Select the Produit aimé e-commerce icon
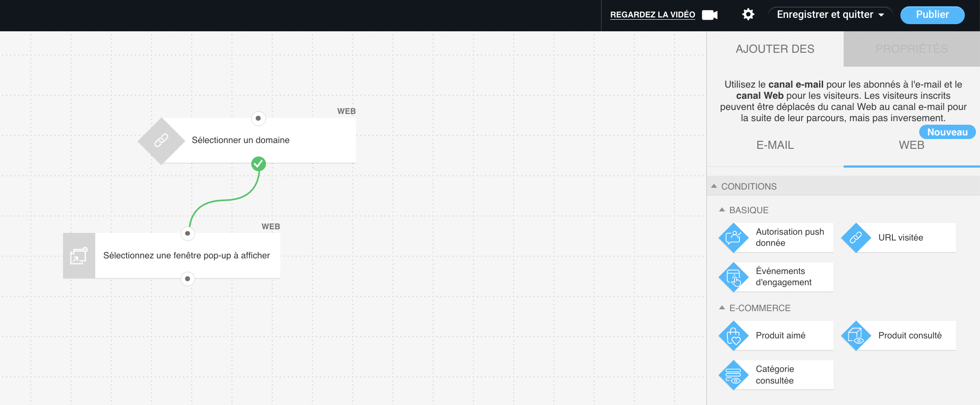 (x=733, y=335)
